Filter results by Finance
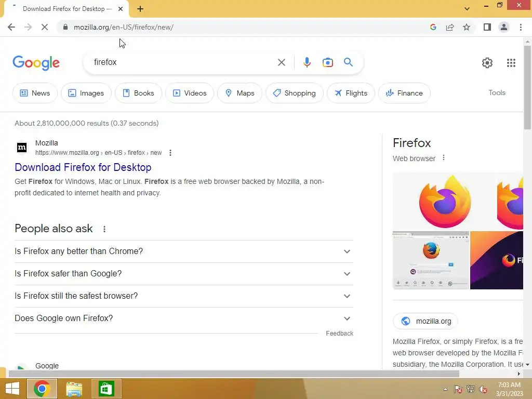 coord(404,93)
